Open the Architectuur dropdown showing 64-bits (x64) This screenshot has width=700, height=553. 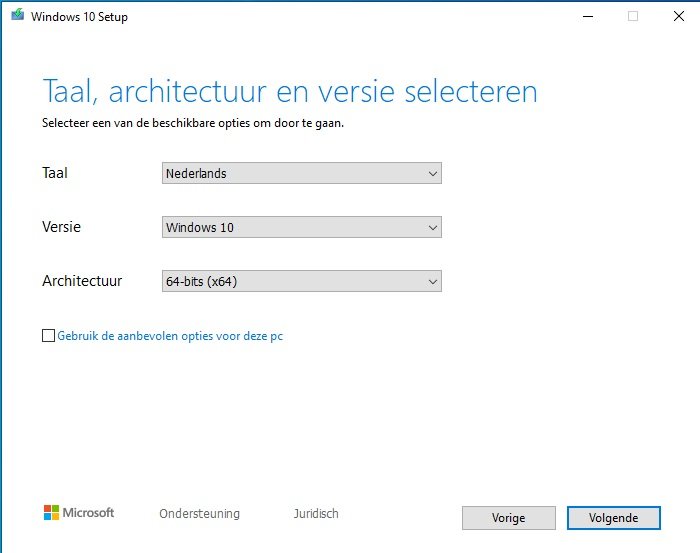[x=302, y=281]
